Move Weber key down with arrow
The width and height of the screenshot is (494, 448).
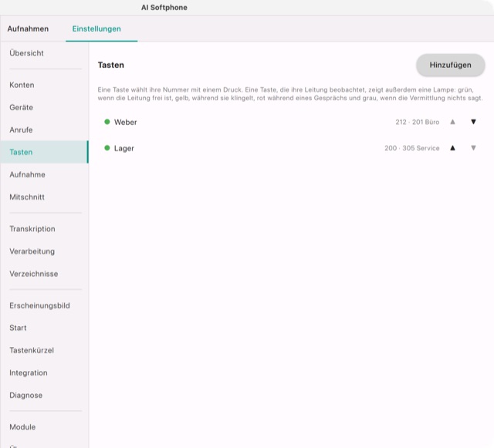[473, 122]
